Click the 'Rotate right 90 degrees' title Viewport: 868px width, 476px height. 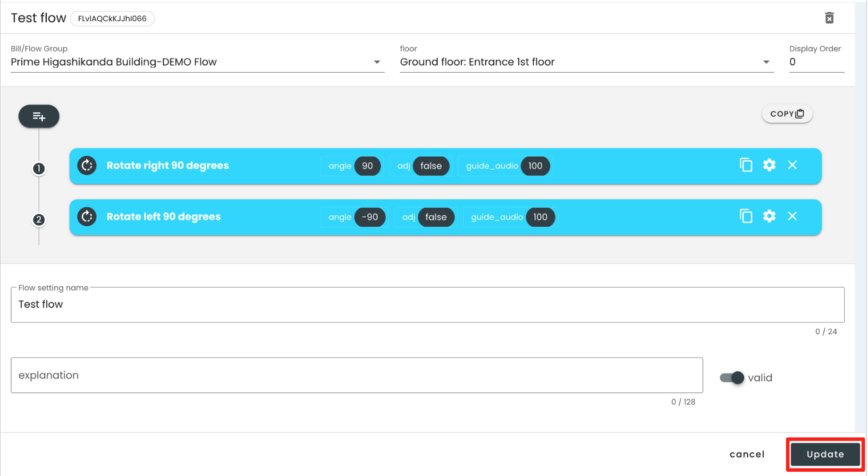pyautogui.click(x=168, y=165)
